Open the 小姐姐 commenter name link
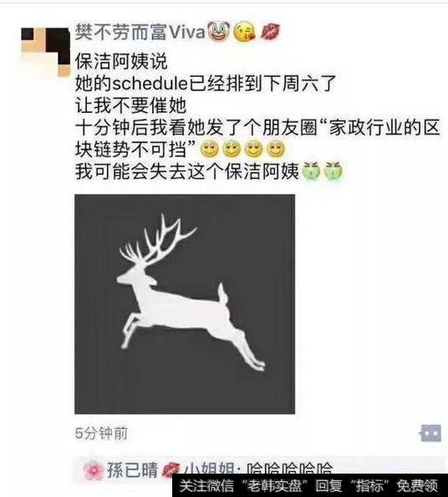 click(208, 469)
